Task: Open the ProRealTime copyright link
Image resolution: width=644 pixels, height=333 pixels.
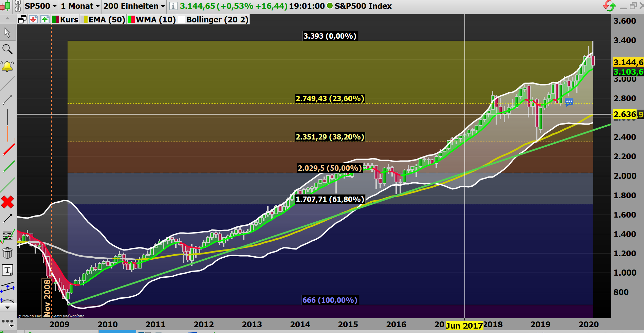Action: pyautogui.click(x=33, y=316)
